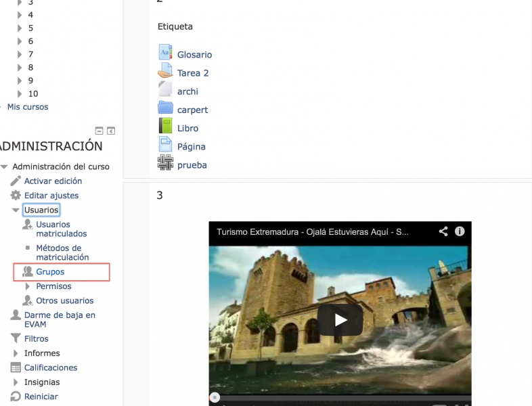Image resolution: width=532 pixels, height=406 pixels.
Task: Open Calificaciones in administration menu
Action: point(51,367)
